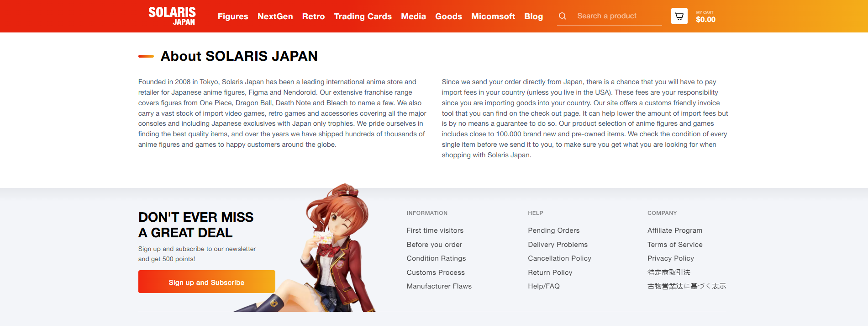This screenshot has height=326, width=868.
Task: Open the Retro menu
Action: pyautogui.click(x=314, y=16)
